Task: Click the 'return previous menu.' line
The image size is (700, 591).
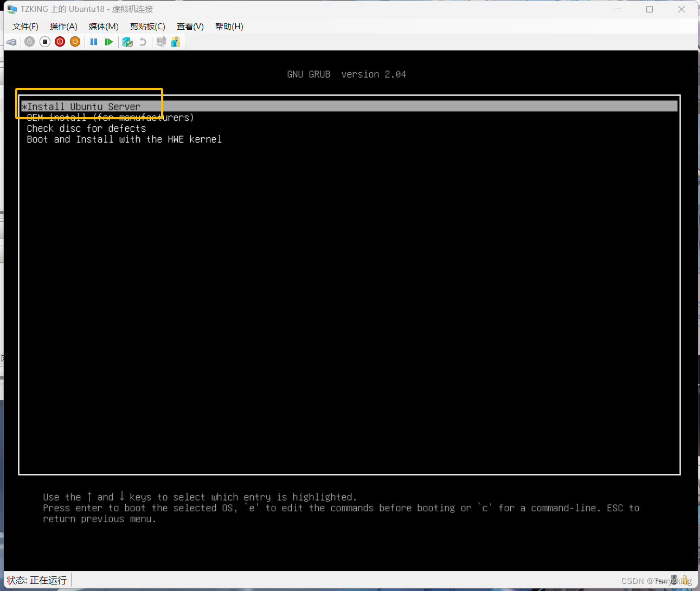Action: pyautogui.click(x=100, y=519)
